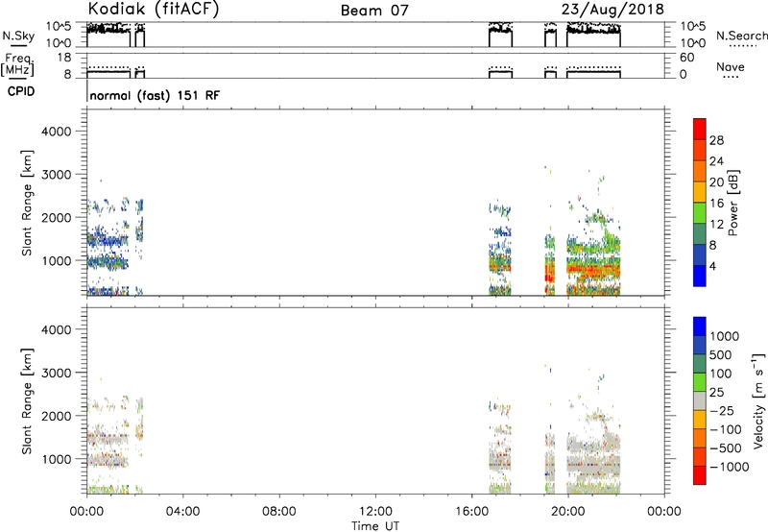Select "Slant Range [km]" label of velocity panel
This screenshot has height=532, width=768.
click(x=27, y=401)
